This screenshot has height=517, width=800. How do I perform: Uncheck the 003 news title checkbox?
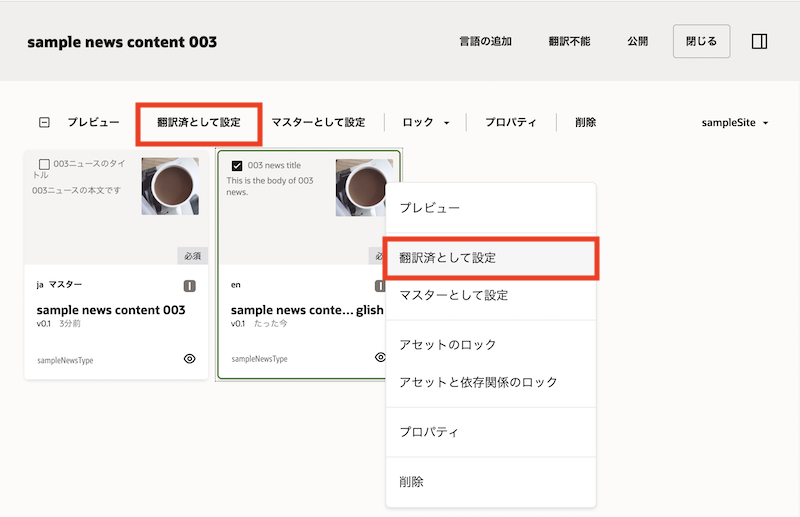[237, 166]
